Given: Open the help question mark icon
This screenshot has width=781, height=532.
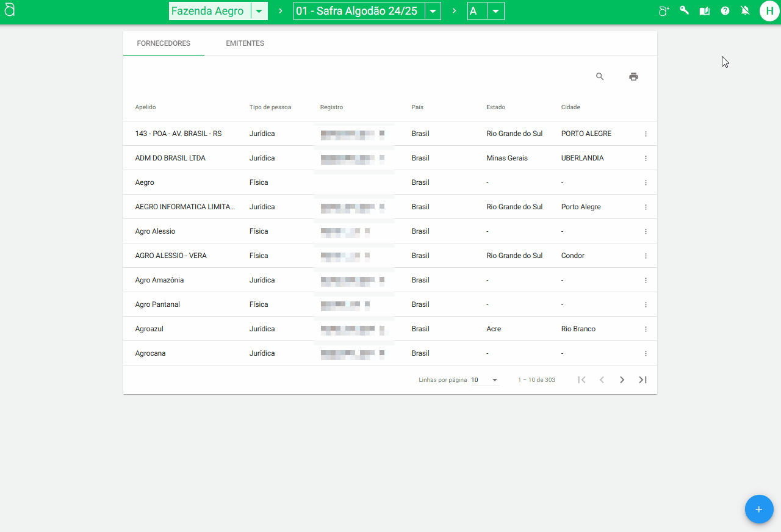Looking at the screenshot, I should point(725,11).
